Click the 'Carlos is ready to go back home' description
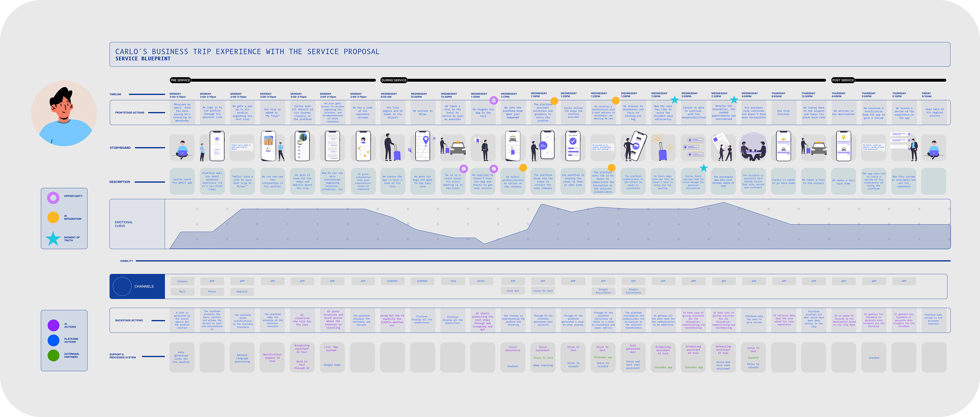This screenshot has height=417, width=980. 783,181
